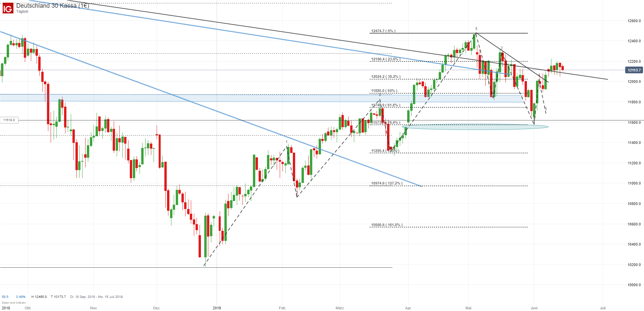Click the 12200.0 price axis label

(634, 61)
